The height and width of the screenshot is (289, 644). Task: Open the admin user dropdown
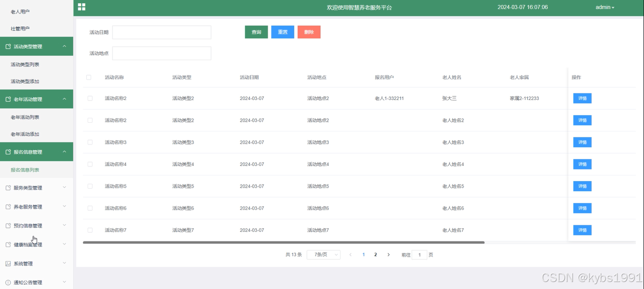point(605,7)
